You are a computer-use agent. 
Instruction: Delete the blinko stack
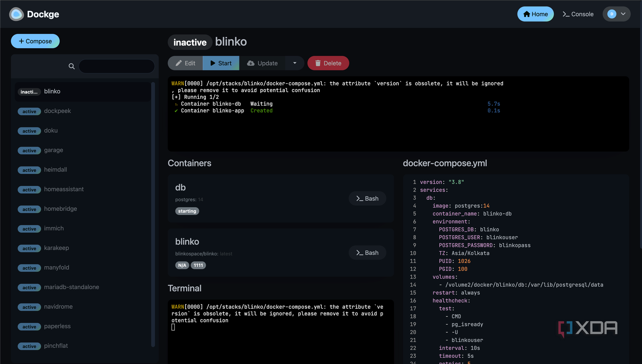[328, 63]
